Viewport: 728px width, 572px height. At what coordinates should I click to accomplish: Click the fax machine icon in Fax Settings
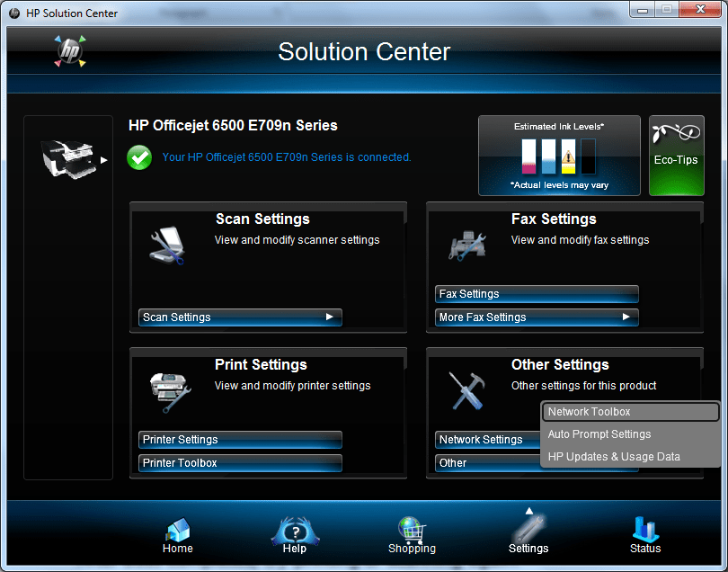click(467, 245)
